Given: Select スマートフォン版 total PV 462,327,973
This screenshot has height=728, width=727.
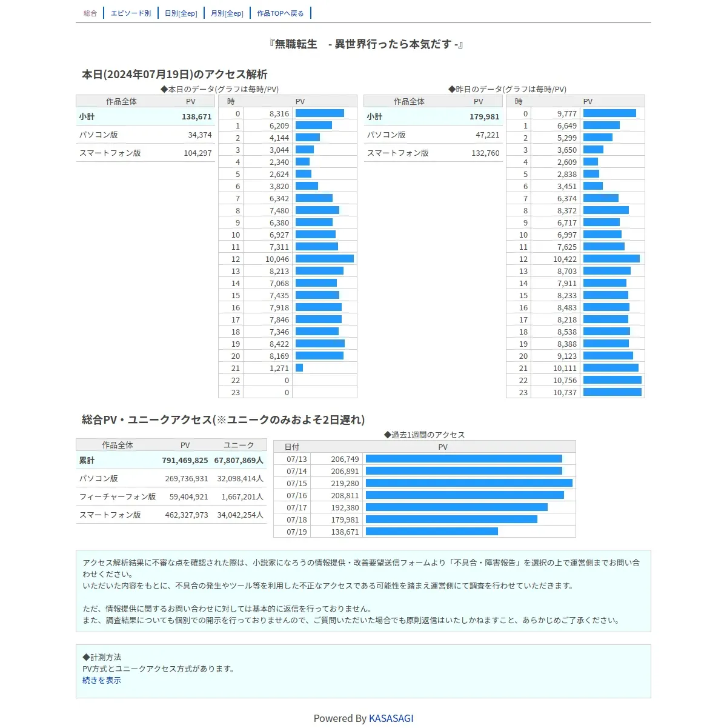Looking at the screenshot, I should tap(187, 515).
